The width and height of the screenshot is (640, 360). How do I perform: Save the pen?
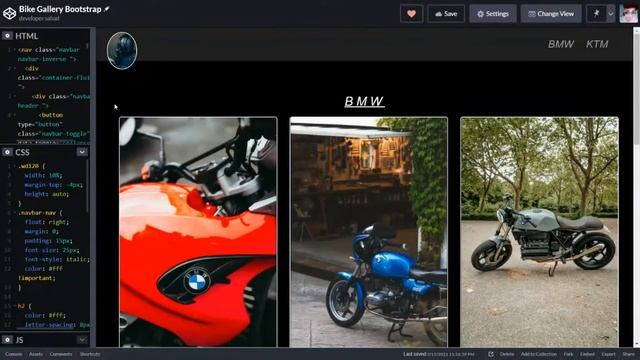[446, 14]
